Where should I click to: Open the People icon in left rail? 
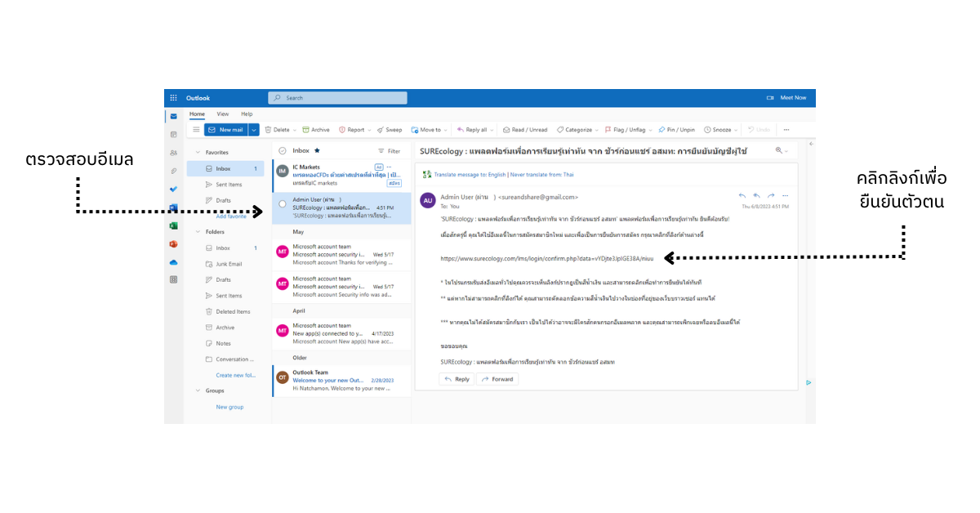point(173,153)
